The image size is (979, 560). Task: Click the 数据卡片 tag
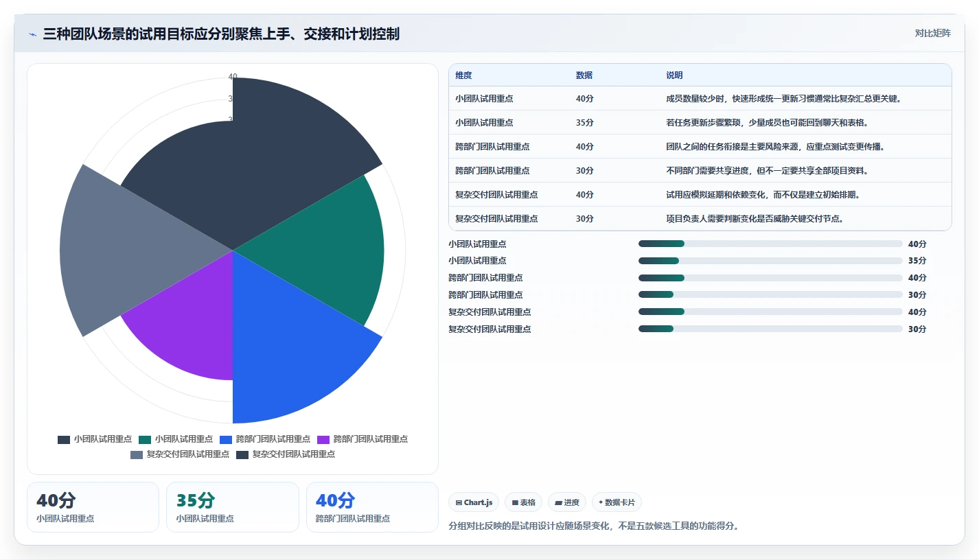617,502
